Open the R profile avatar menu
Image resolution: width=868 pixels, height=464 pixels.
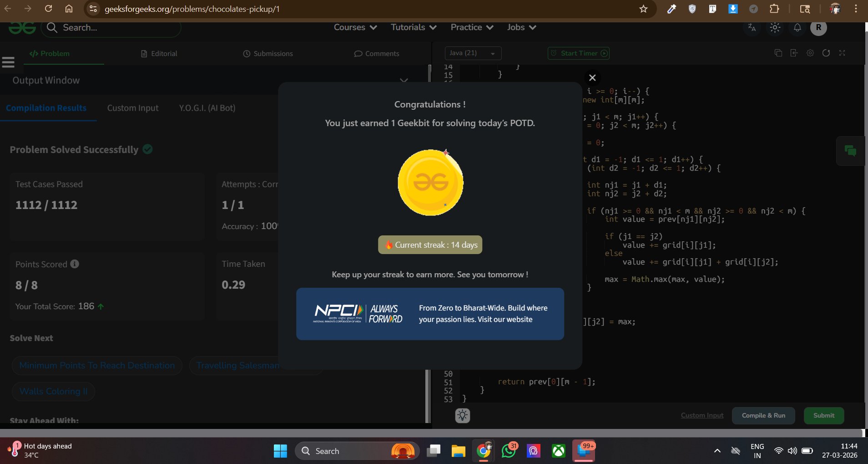[818, 27]
